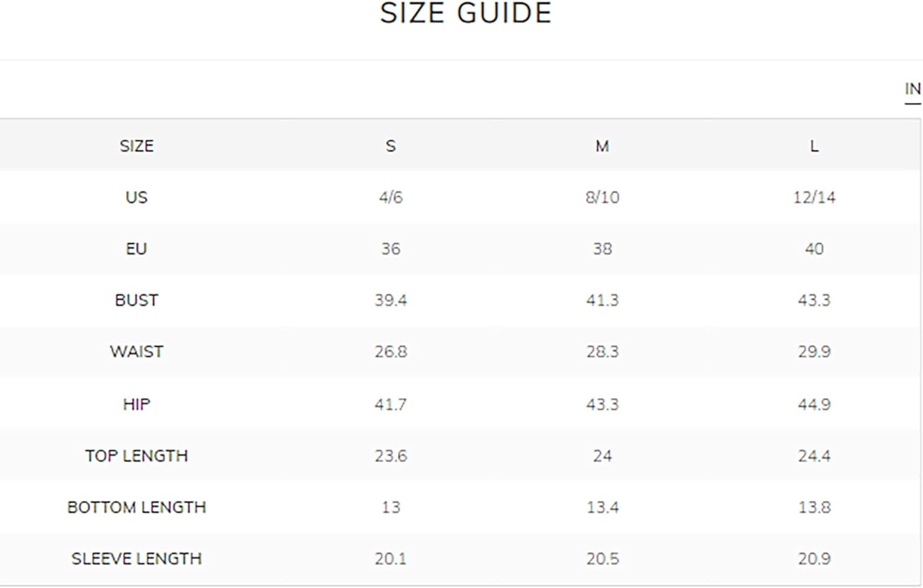Select the BUST row label
Viewport: 923px width, 588px height.
(x=137, y=300)
